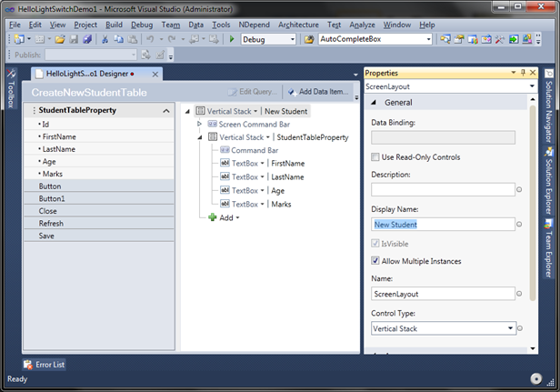Open the Architecture menu
Image resolution: width=560 pixels, height=392 pixels.
tap(298, 25)
